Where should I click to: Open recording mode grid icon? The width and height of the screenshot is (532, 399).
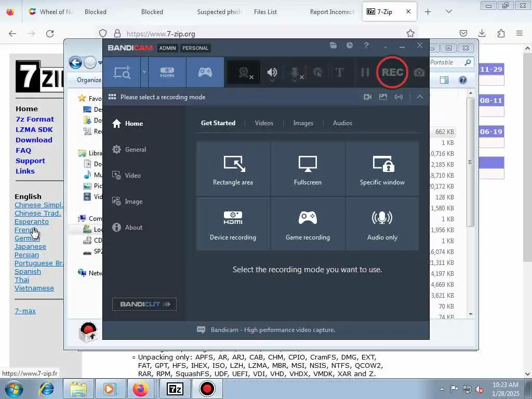tap(112, 97)
